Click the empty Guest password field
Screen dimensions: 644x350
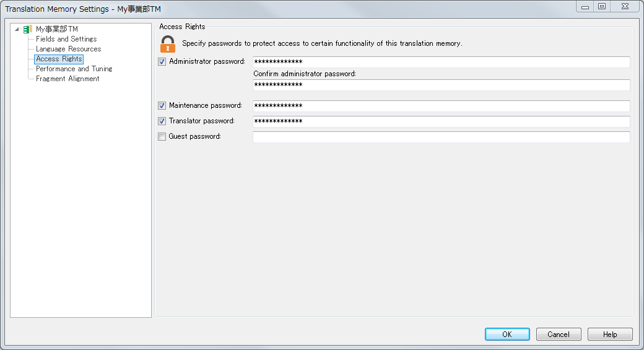(x=441, y=137)
